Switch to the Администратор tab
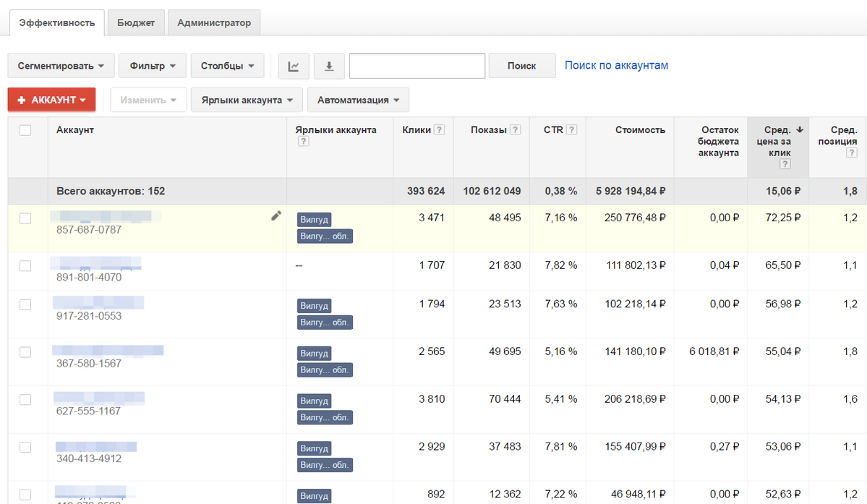867x504 pixels. (214, 22)
